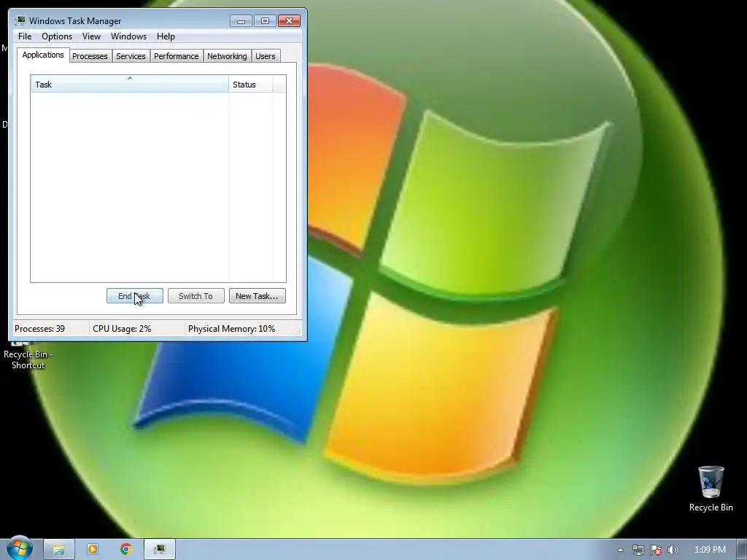This screenshot has height=560, width=747.
Task: Click the 1:09 PM clock
Action: 711,550
